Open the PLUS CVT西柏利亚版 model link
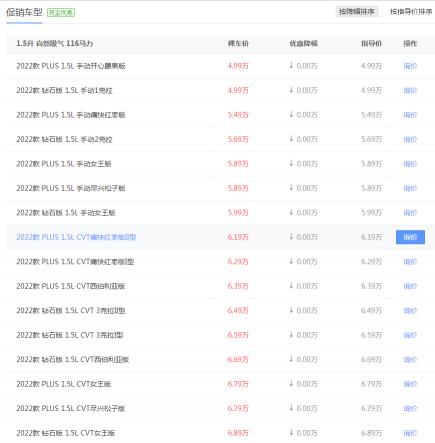Screen dimensions: 435x443 pos(71,286)
